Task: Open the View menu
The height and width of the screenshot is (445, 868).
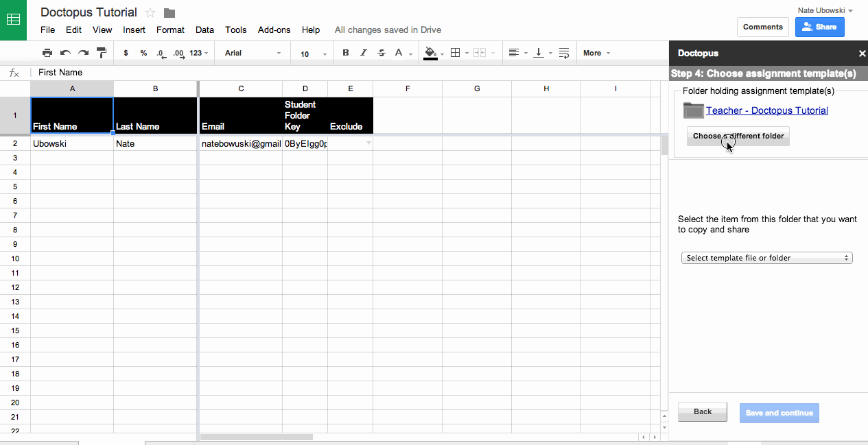Action: (102, 29)
